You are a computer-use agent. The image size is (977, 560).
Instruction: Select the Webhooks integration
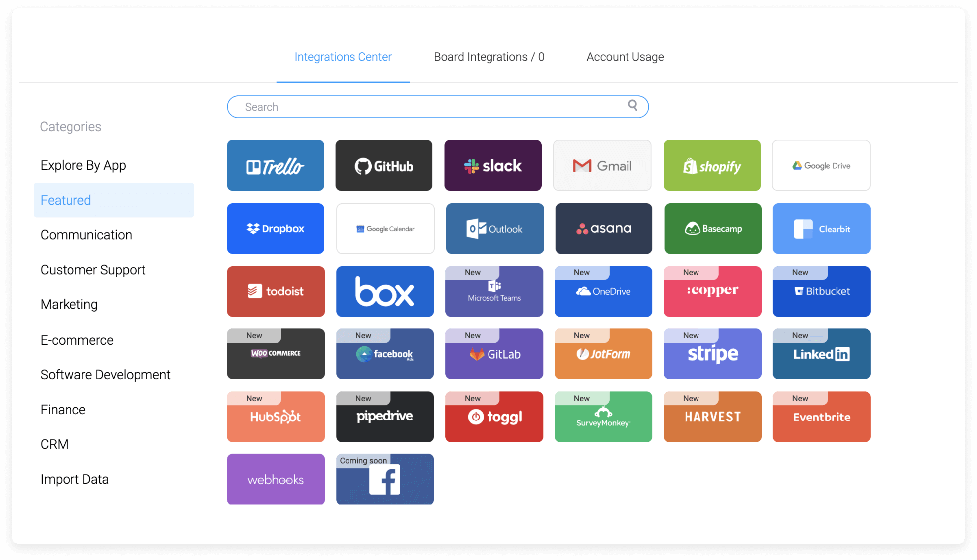click(x=277, y=480)
